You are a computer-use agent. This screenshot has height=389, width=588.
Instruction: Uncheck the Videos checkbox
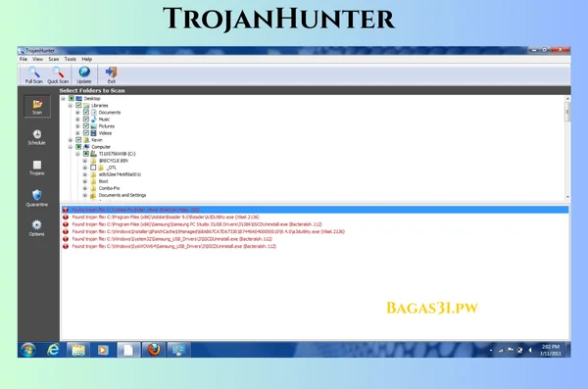86,133
